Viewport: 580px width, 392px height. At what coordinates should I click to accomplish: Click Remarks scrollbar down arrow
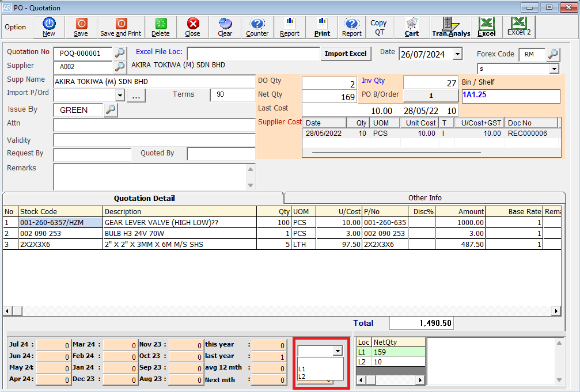click(x=251, y=185)
